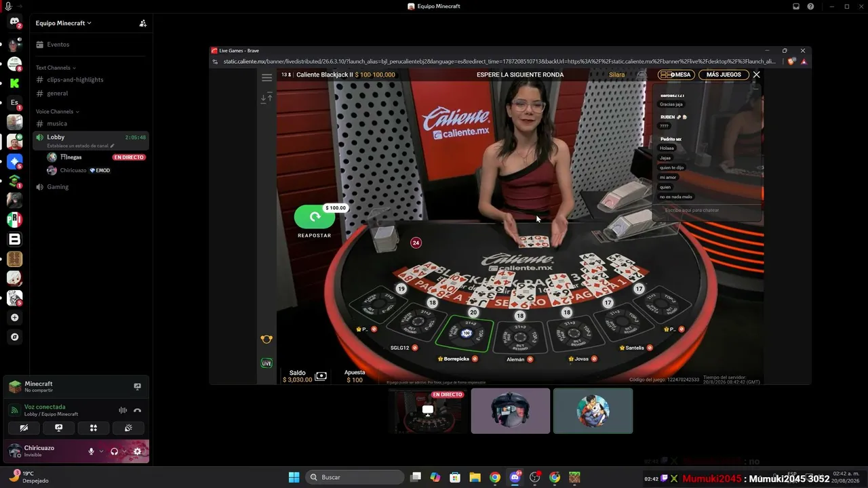The width and height of the screenshot is (868, 488).
Task: Click the MESA button in game header
Action: click(x=676, y=75)
